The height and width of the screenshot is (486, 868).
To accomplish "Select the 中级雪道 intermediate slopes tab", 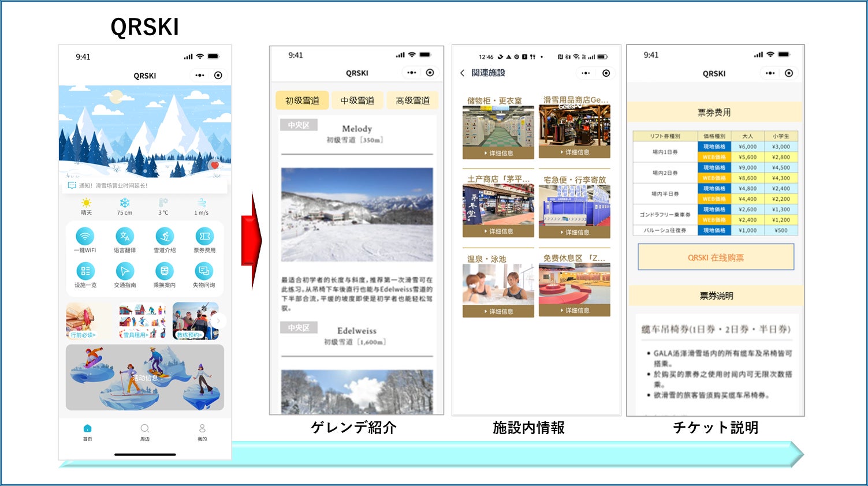I will tap(357, 100).
